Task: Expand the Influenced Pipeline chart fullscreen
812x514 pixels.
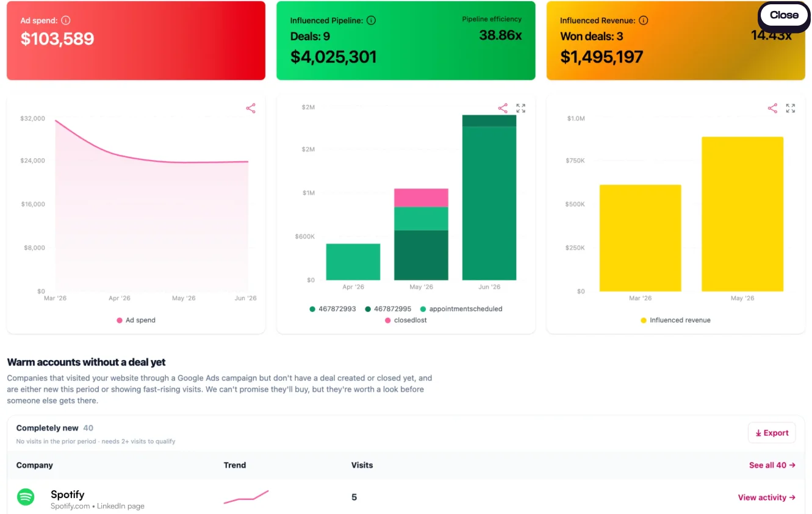Action: click(521, 108)
